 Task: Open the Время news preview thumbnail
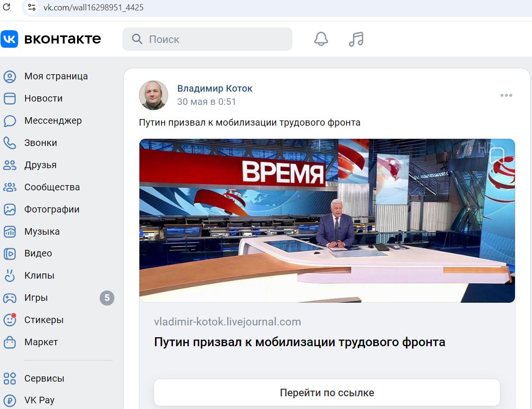[x=327, y=221]
